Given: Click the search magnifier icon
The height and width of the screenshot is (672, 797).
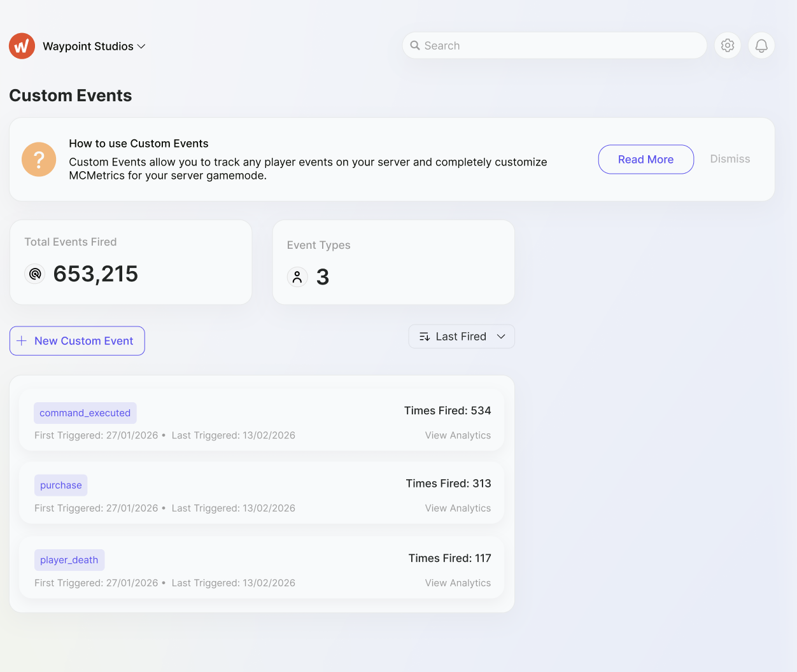Looking at the screenshot, I should coord(415,46).
